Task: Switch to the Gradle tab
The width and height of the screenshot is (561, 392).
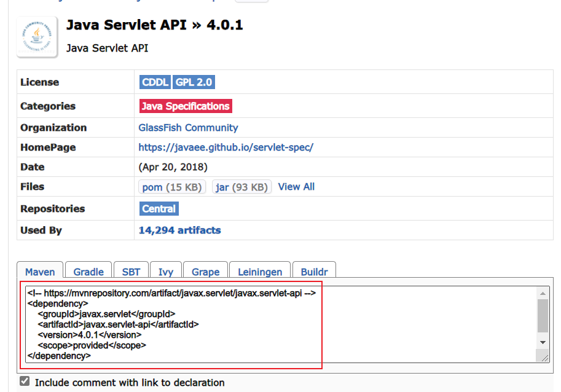Action: pos(88,271)
